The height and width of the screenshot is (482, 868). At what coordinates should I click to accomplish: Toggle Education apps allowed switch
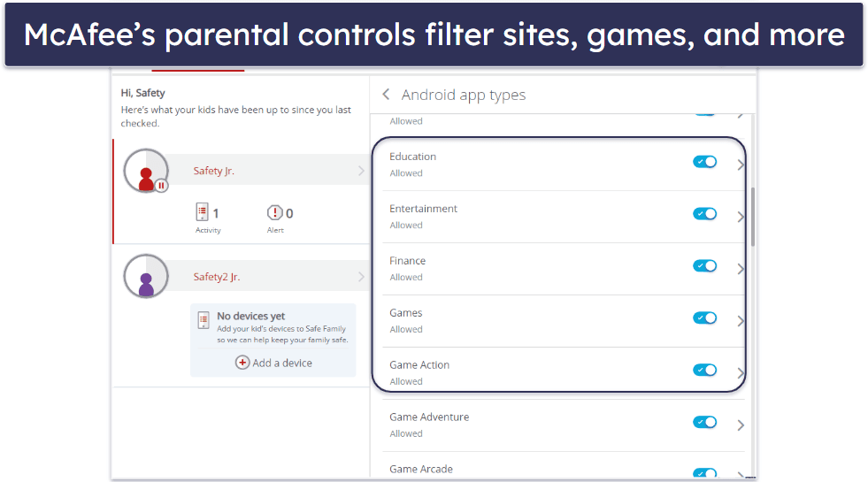pyautogui.click(x=704, y=162)
